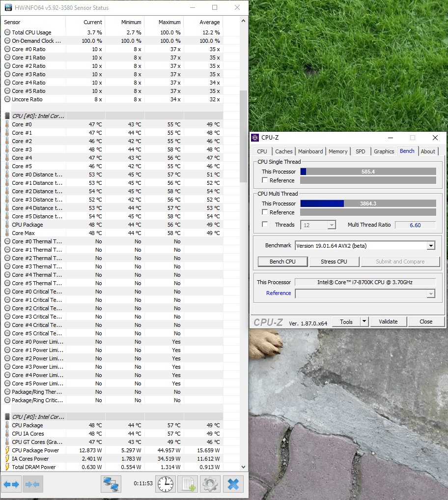The height and width of the screenshot is (500, 448).
Task: Click the lightning icon beside CPU Package Power
Action: click(x=7, y=450)
